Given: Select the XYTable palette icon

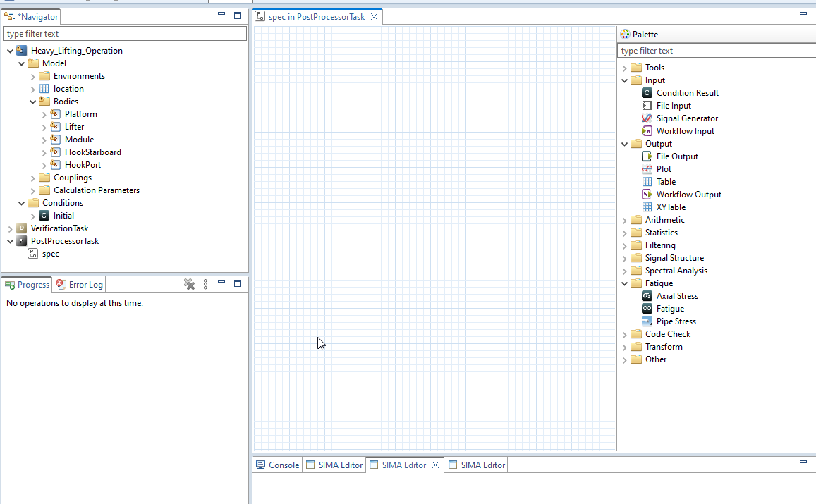Looking at the screenshot, I should (x=647, y=207).
